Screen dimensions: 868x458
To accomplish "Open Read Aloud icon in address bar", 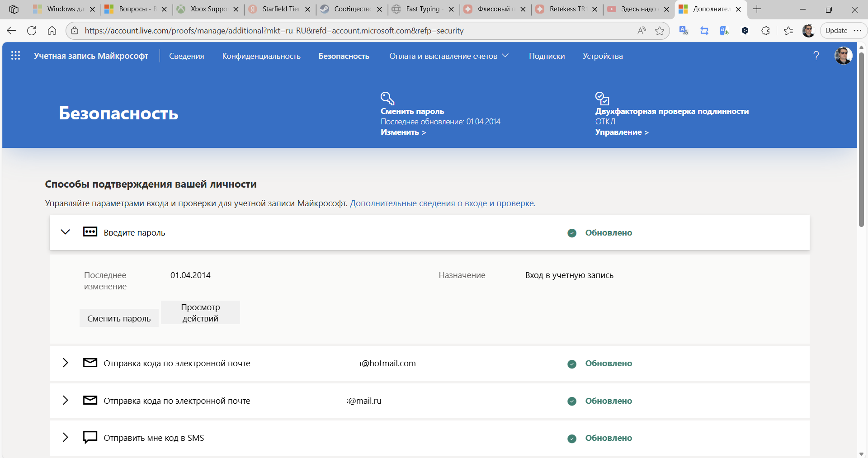I will (x=642, y=31).
